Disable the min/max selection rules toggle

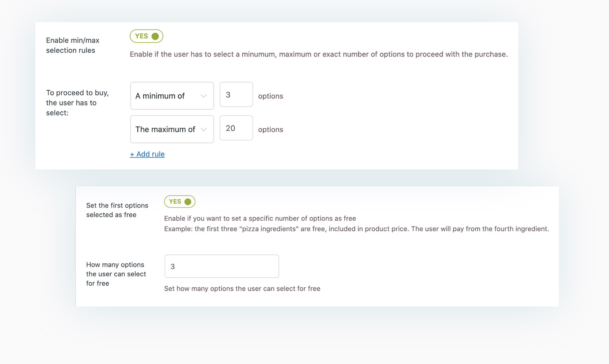[x=146, y=36]
